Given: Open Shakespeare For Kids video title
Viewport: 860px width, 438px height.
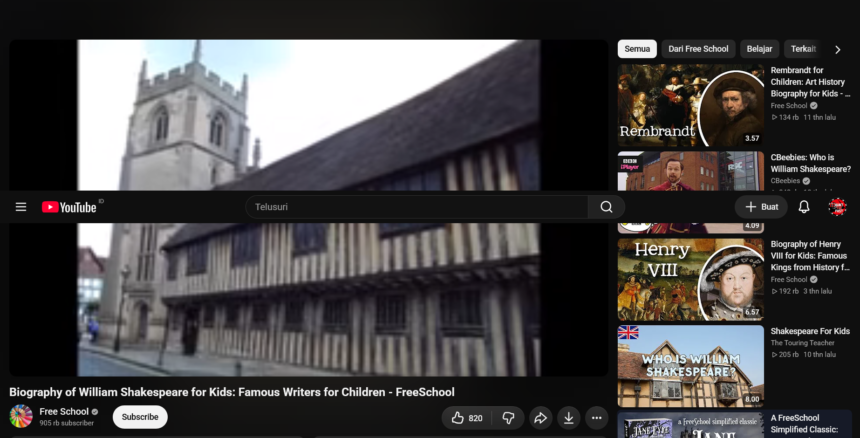Looking at the screenshot, I should click(x=810, y=331).
